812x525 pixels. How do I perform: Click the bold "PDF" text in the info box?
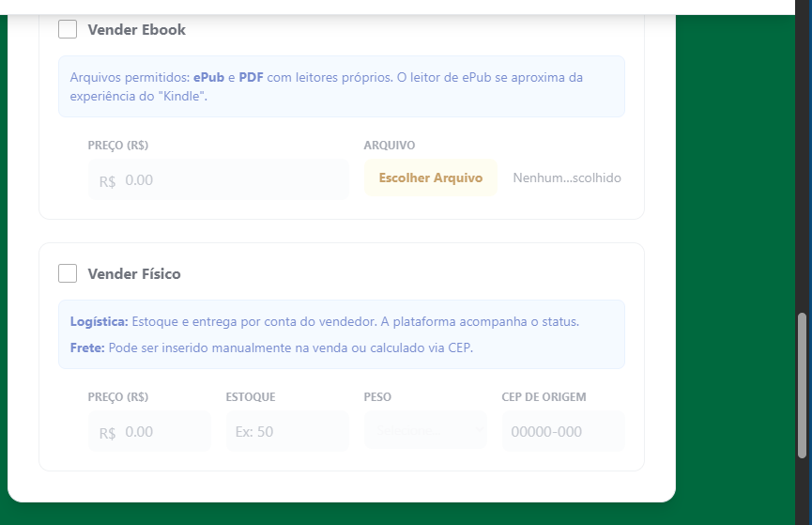tap(251, 77)
